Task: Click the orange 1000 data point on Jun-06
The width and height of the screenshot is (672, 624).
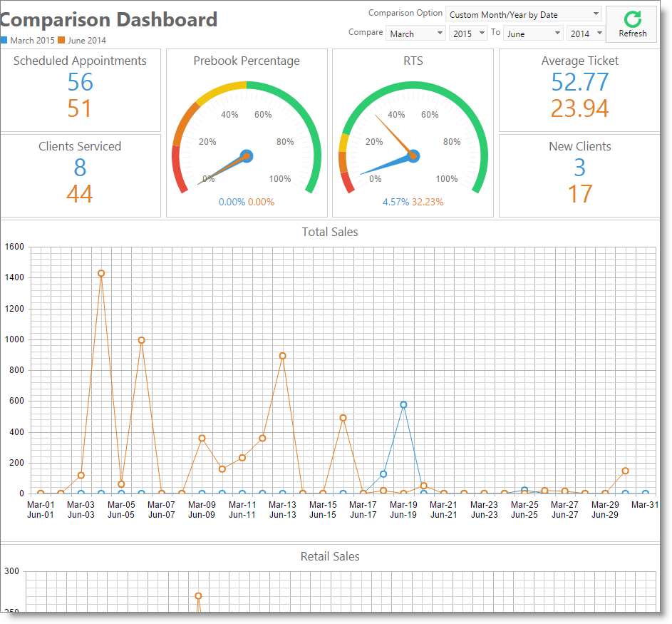Action: [x=141, y=340]
